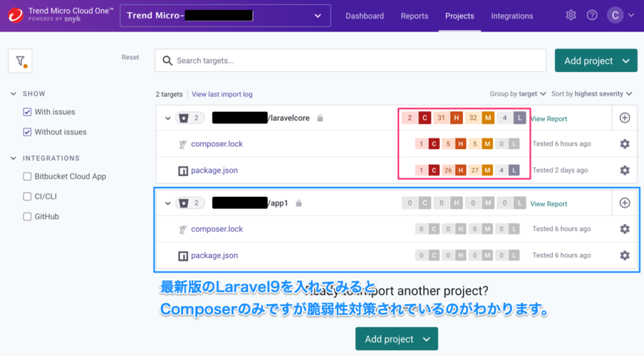Open View last import log link
644x356 pixels.
click(x=222, y=94)
